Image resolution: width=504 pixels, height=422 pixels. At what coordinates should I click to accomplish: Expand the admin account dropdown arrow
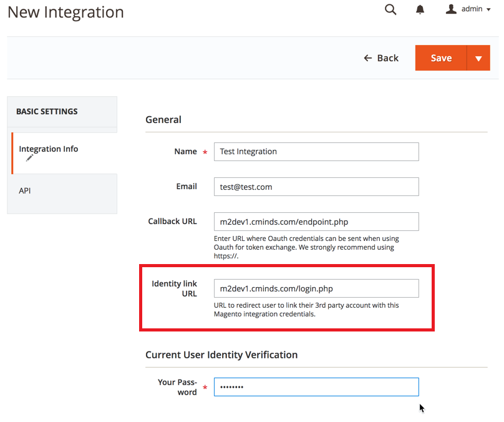488,10
